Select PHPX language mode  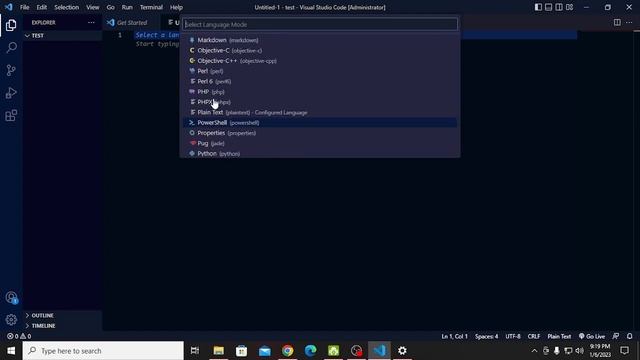coord(320,102)
